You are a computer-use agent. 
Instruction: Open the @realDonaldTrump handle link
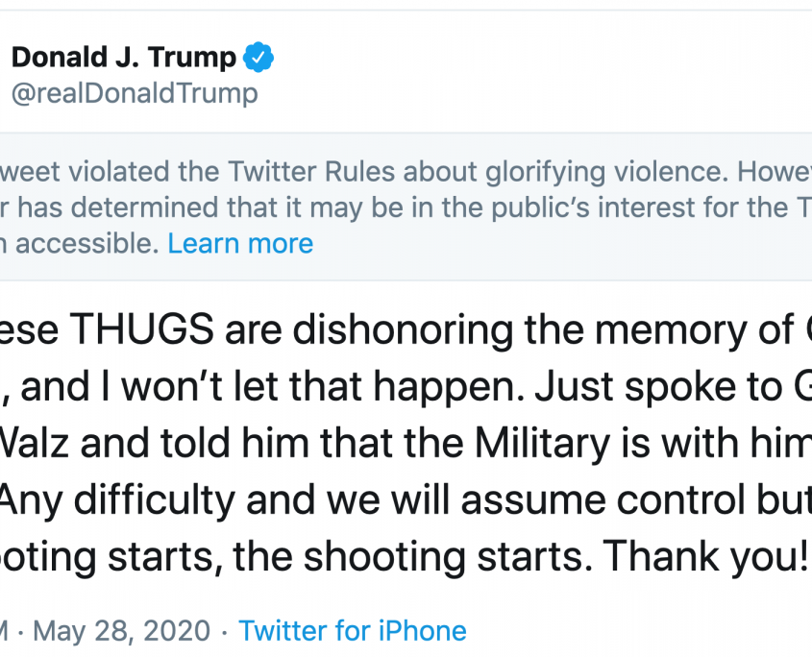click(x=135, y=94)
